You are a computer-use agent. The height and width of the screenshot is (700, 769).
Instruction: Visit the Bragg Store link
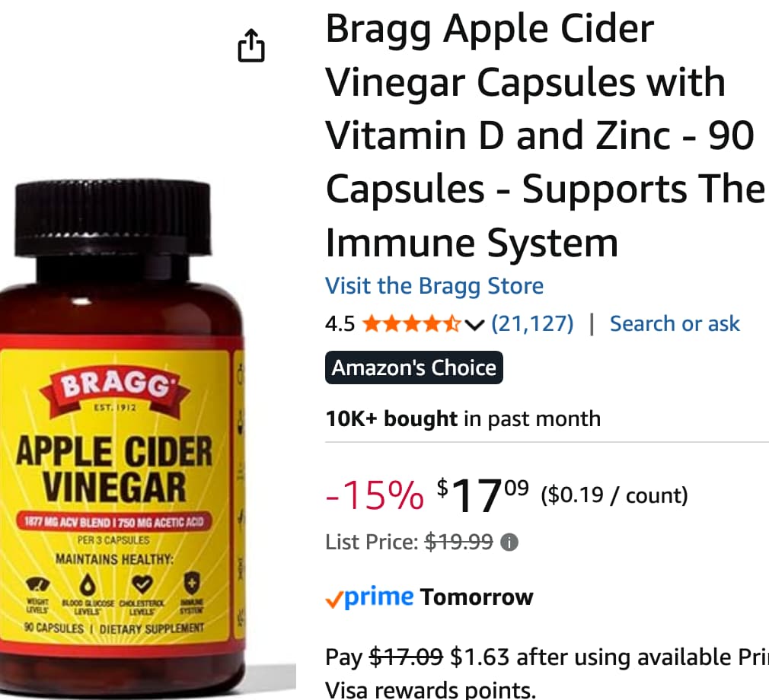coord(435,286)
